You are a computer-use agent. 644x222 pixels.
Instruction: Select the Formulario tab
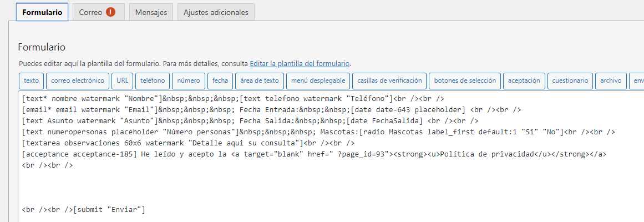point(42,12)
